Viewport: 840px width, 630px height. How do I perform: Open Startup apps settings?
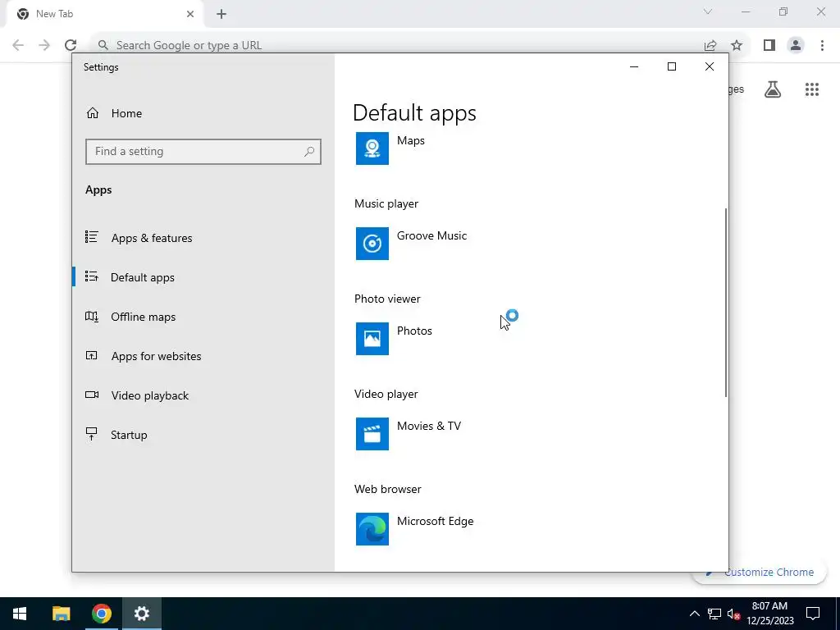pyautogui.click(x=203, y=435)
